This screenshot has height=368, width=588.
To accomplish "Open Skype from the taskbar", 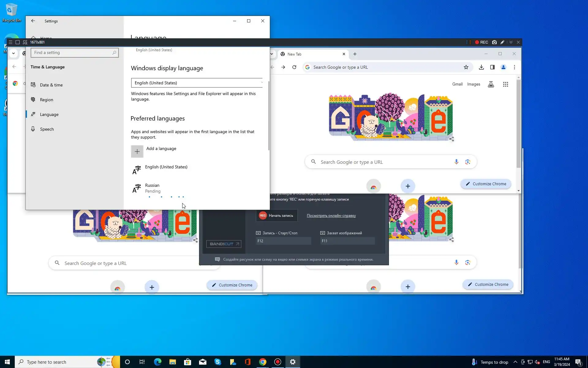I will coord(217,362).
